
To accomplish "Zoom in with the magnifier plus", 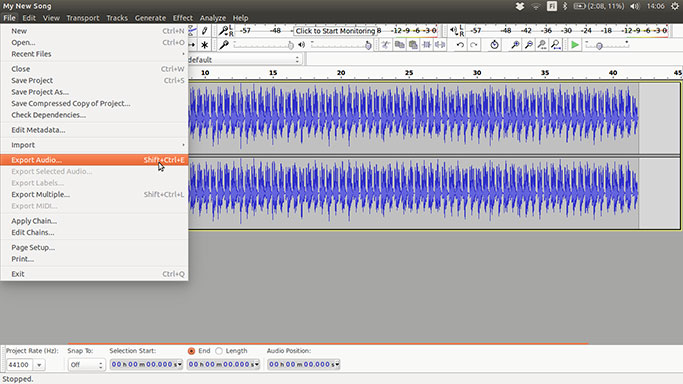I will pyautogui.click(x=515, y=45).
